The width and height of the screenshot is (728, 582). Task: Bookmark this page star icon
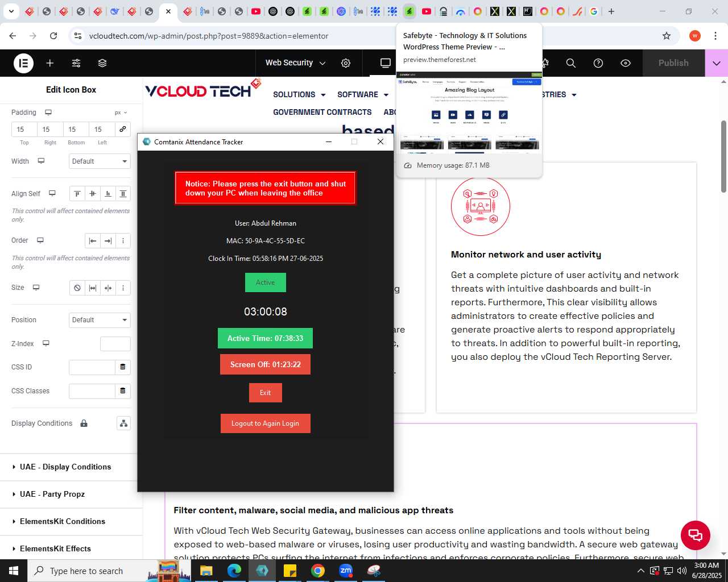(667, 36)
